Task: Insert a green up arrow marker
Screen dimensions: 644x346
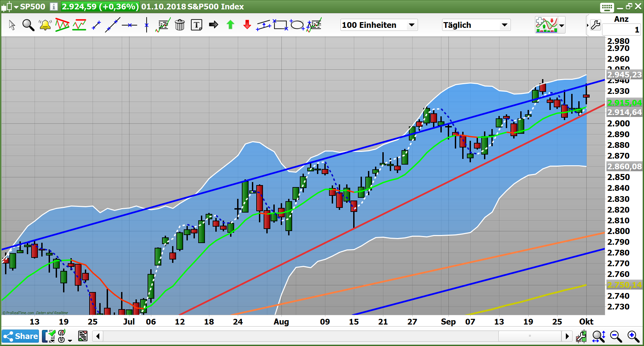Action: pos(230,25)
